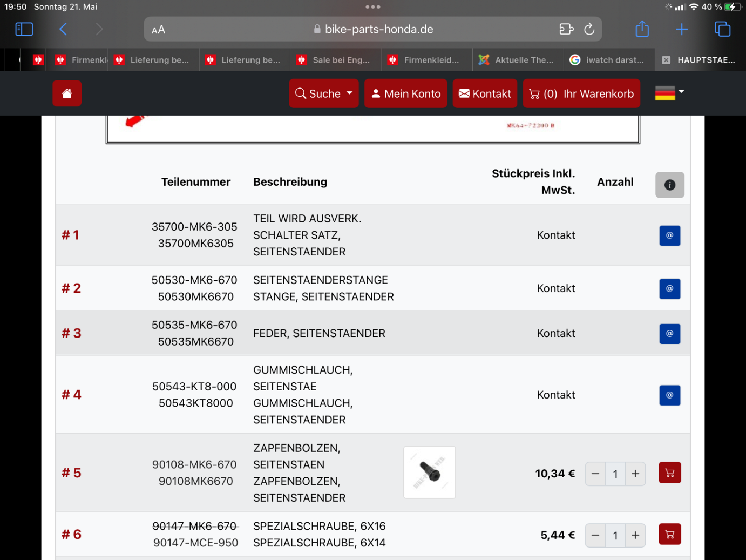Tap the Safari share icon

point(642,29)
